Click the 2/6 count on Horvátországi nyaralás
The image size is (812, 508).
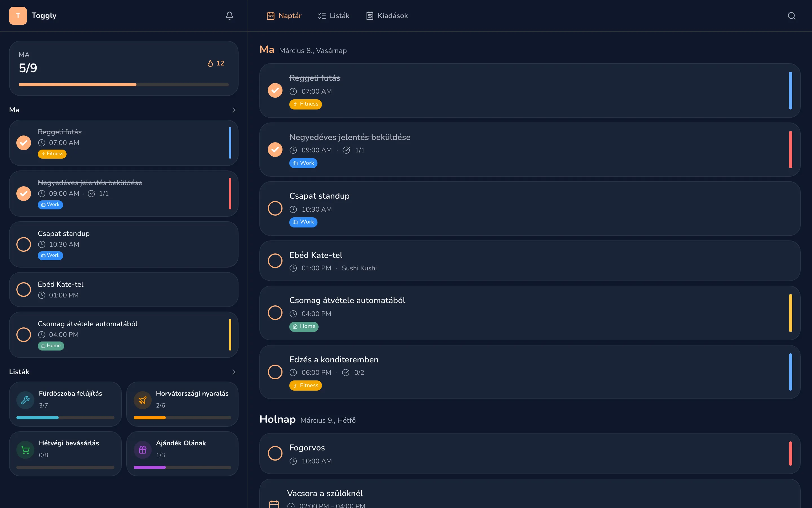[x=160, y=405]
